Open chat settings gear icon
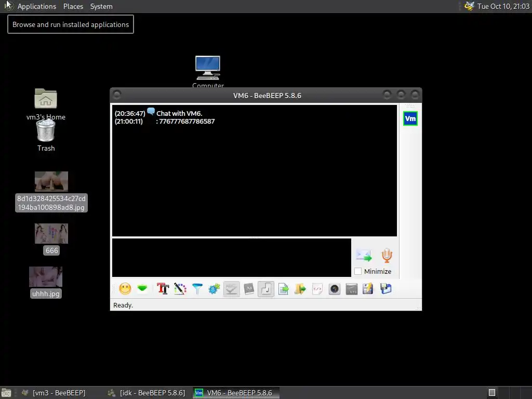Viewport: 532px width, 399px height. [215, 289]
